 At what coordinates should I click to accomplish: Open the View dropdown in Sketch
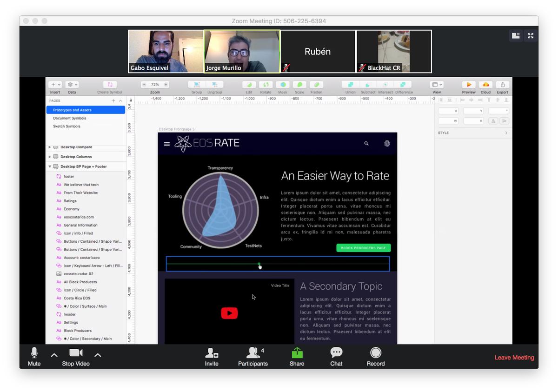[x=437, y=85]
